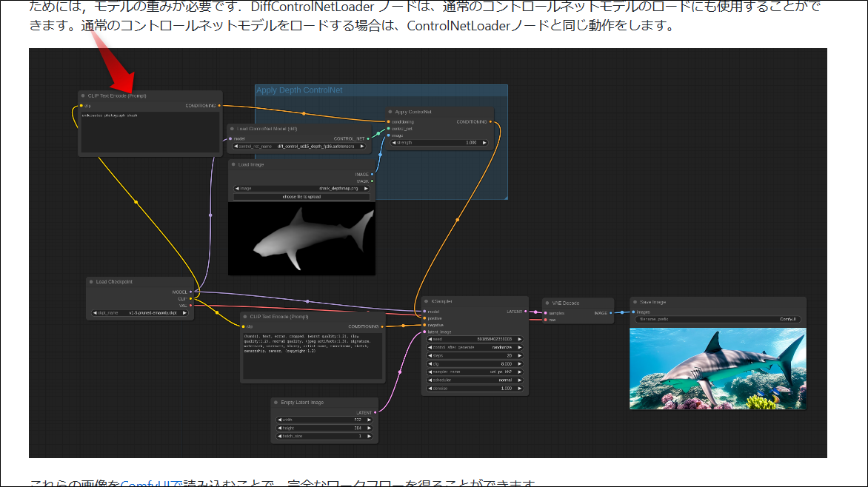Click vae input socket on VAE Decode
This screenshot has width=868, height=487.
[546, 320]
